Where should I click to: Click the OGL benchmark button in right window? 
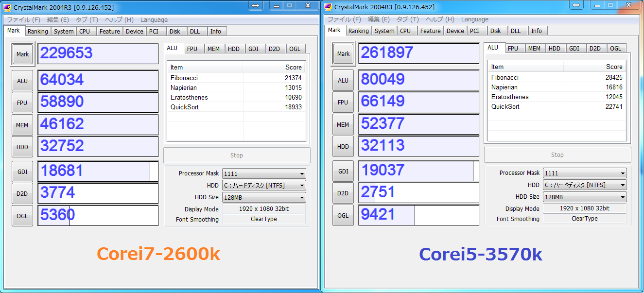click(x=343, y=215)
